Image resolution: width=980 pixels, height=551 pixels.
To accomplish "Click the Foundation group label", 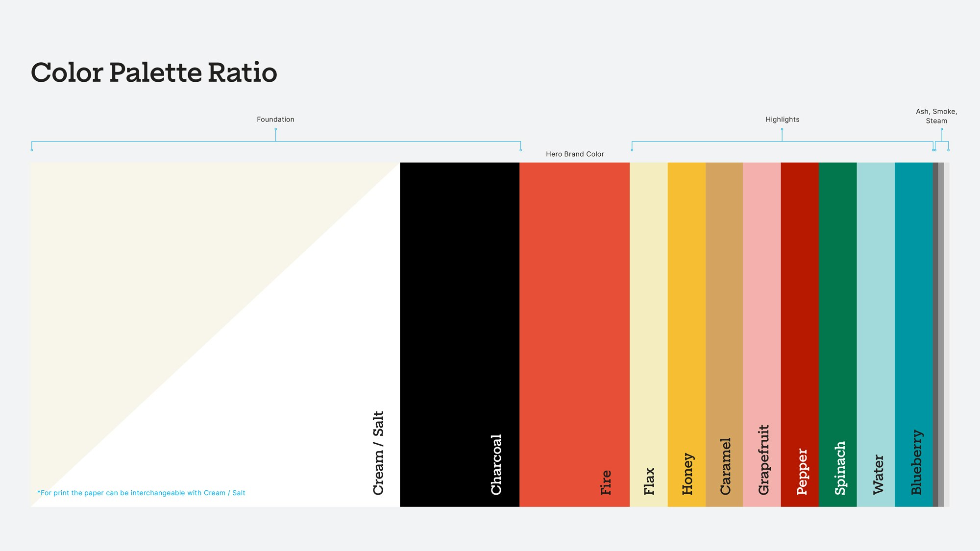I will pyautogui.click(x=275, y=119).
